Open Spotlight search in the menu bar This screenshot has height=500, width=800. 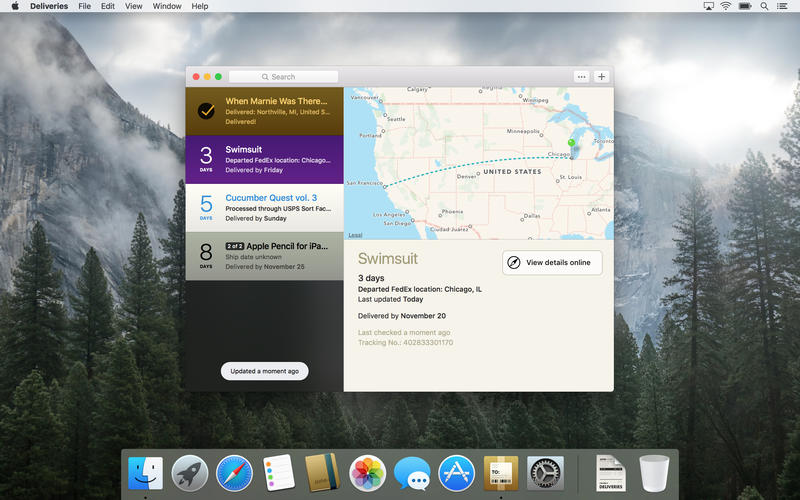pos(764,6)
